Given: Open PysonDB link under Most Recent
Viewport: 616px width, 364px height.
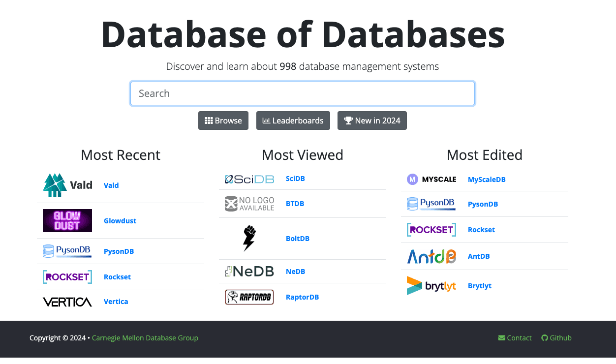Looking at the screenshot, I should tap(119, 251).
